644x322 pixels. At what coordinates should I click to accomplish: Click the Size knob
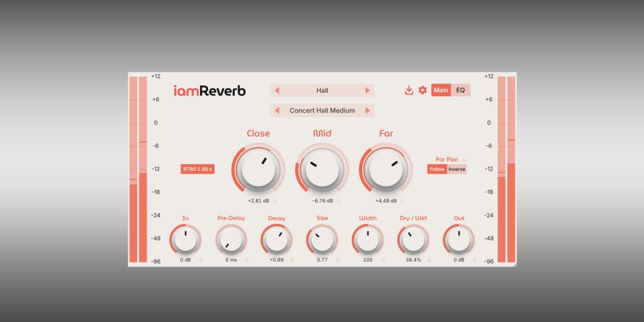pos(323,240)
